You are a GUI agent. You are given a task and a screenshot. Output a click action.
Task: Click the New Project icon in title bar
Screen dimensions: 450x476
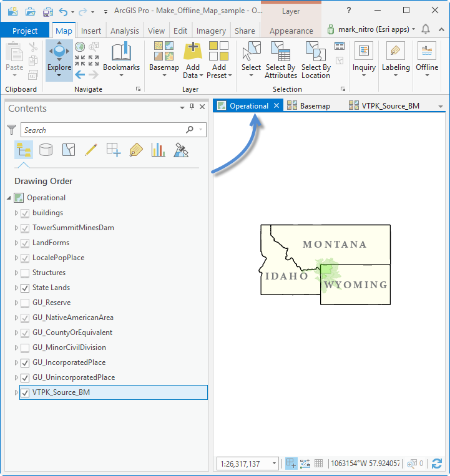(12, 11)
